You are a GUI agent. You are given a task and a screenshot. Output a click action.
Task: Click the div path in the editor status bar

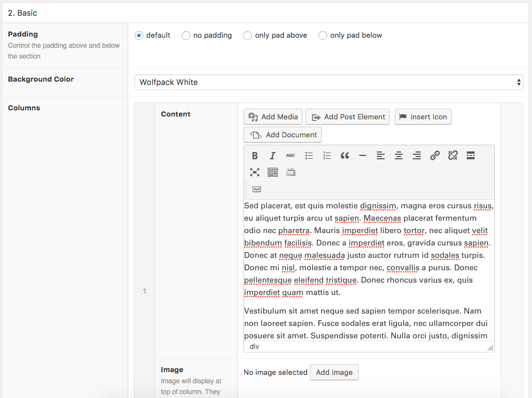point(254,347)
